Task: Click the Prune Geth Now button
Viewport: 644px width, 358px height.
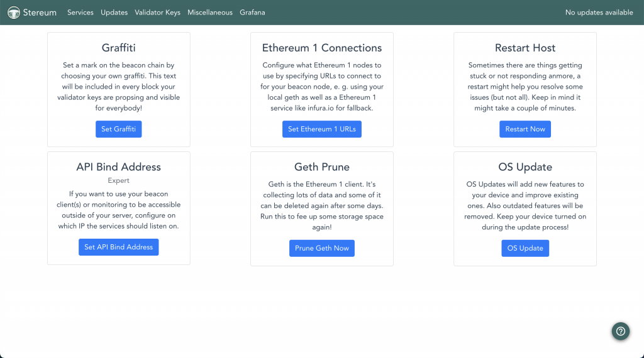Action: 322,249
